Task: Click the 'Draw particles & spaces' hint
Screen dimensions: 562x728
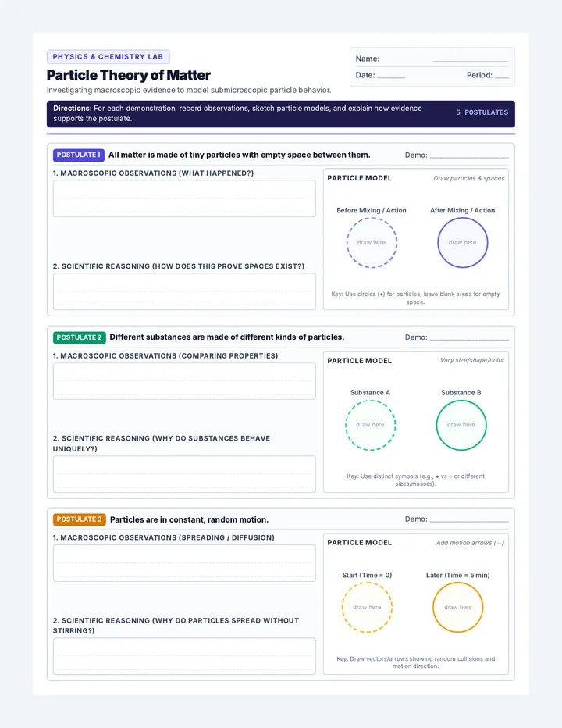Action: tap(468, 178)
